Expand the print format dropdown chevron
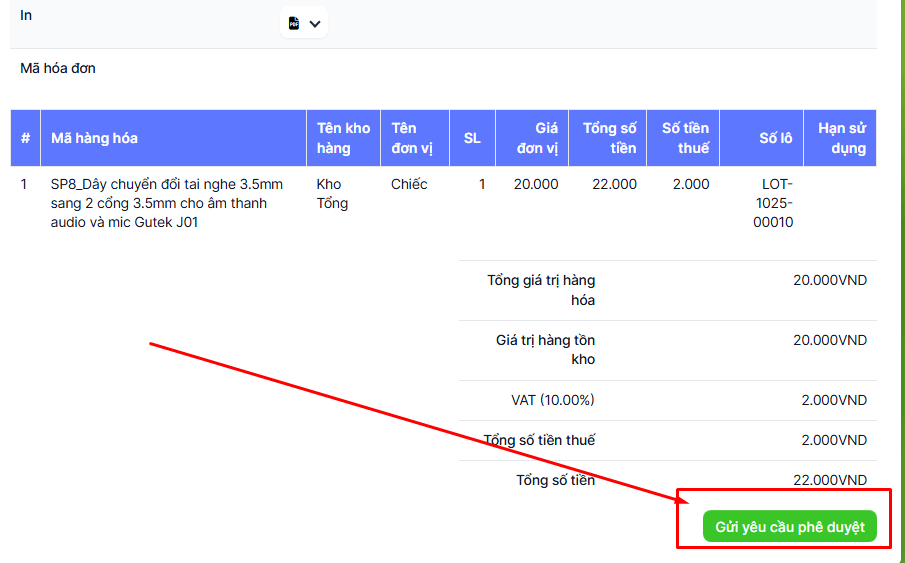Viewport: 905px width, 563px height. [315, 23]
